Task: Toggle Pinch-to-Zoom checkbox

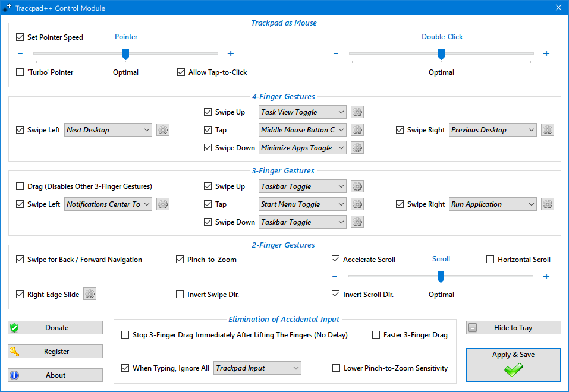Action: (180, 260)
